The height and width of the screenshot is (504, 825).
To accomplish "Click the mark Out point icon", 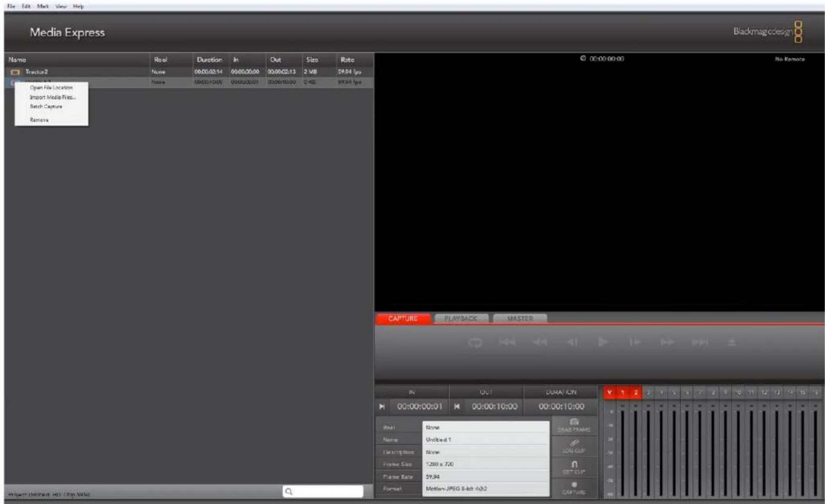I will tap(458, 407).
